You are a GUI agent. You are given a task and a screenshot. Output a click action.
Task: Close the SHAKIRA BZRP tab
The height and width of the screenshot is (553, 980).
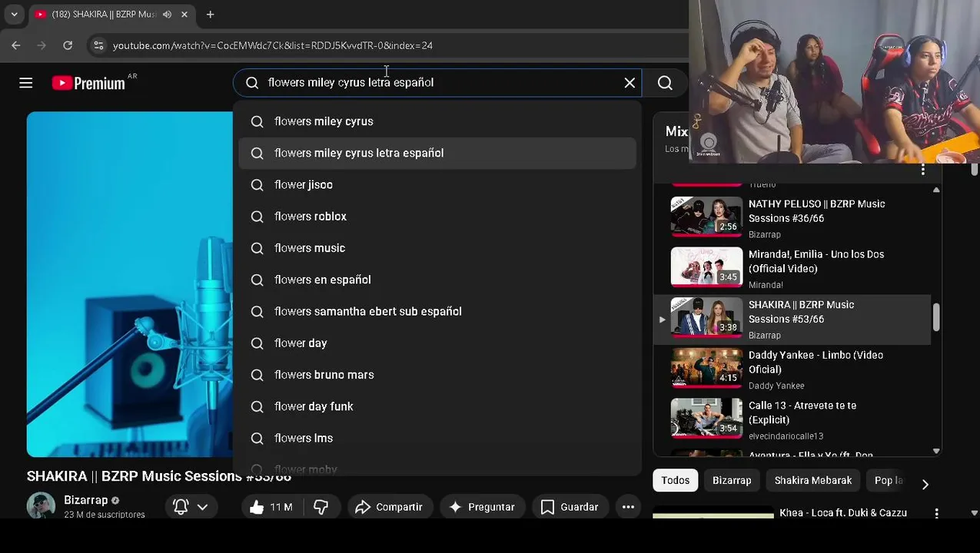(x=184, y=14)
